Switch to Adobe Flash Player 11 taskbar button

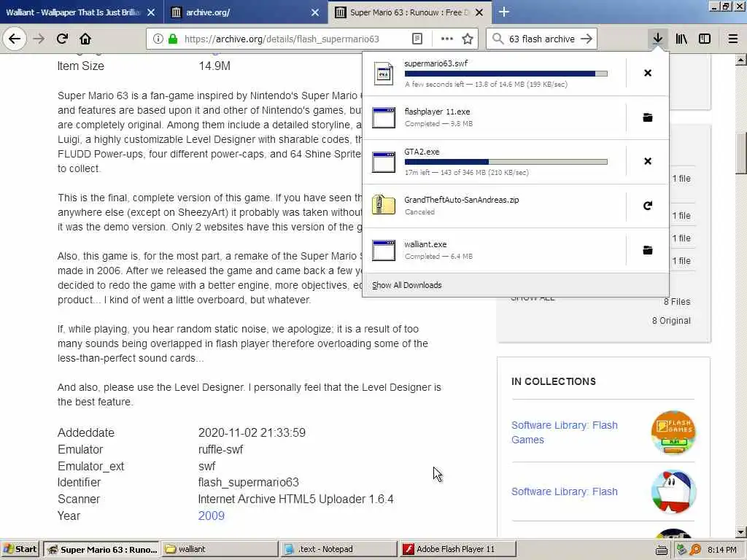[457, 549]
